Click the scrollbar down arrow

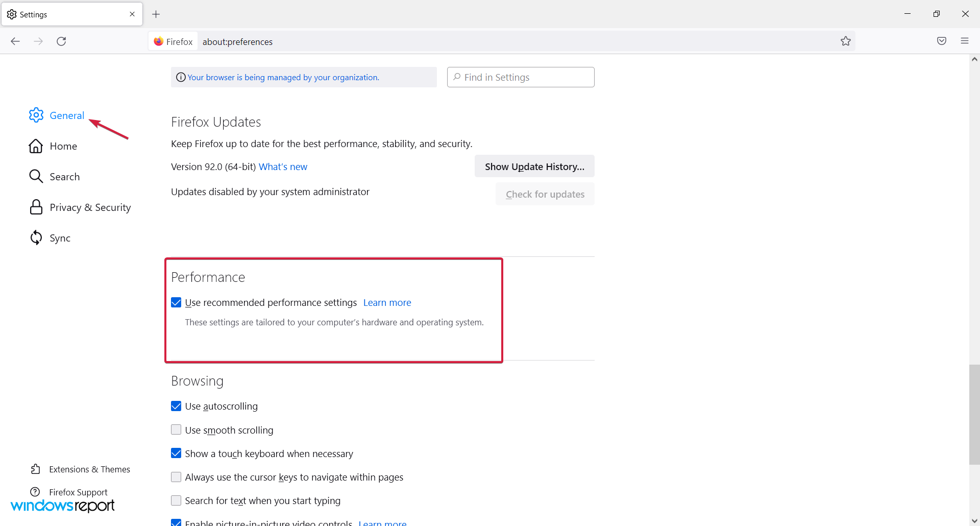tap(974, 521)
